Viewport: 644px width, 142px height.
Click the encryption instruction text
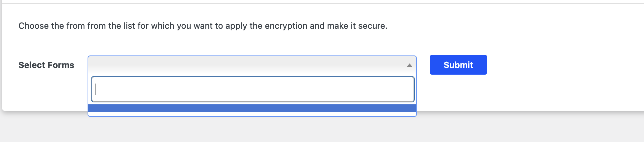pos(203,26)
